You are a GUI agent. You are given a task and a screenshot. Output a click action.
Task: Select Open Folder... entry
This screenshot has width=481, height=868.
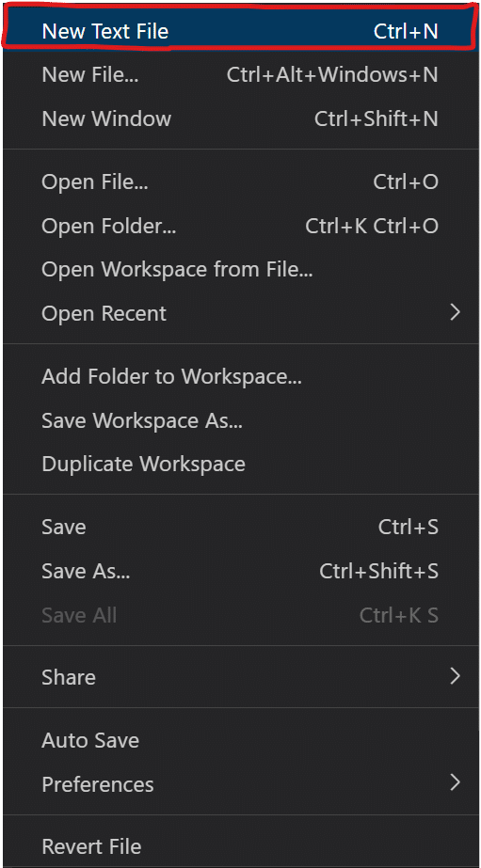pyautogui.click(x=240, y=226)
